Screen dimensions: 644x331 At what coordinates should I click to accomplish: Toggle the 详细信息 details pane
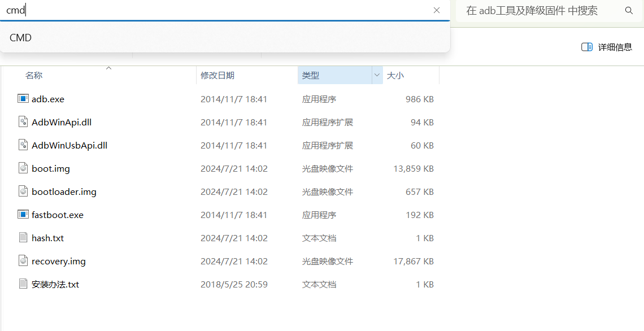(606, 47)
